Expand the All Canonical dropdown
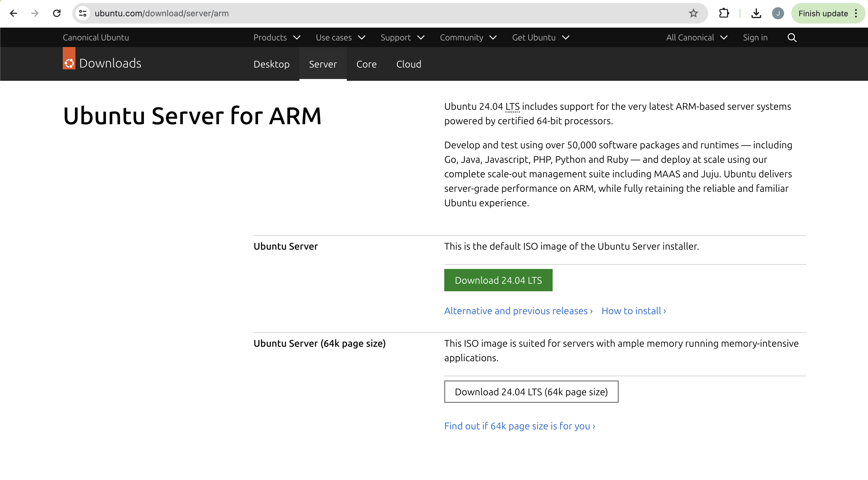The height and width of the screenshot is (480, 868). 697,37
